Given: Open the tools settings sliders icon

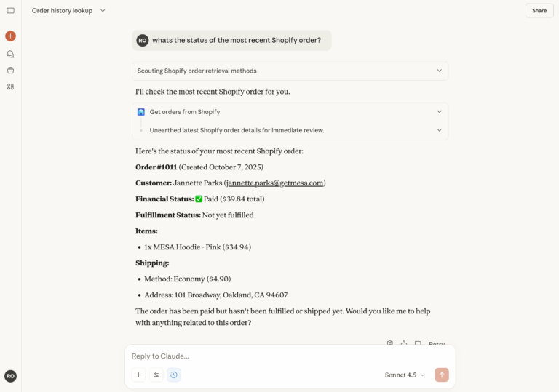Looking at the screenshot, I should 156,375.
